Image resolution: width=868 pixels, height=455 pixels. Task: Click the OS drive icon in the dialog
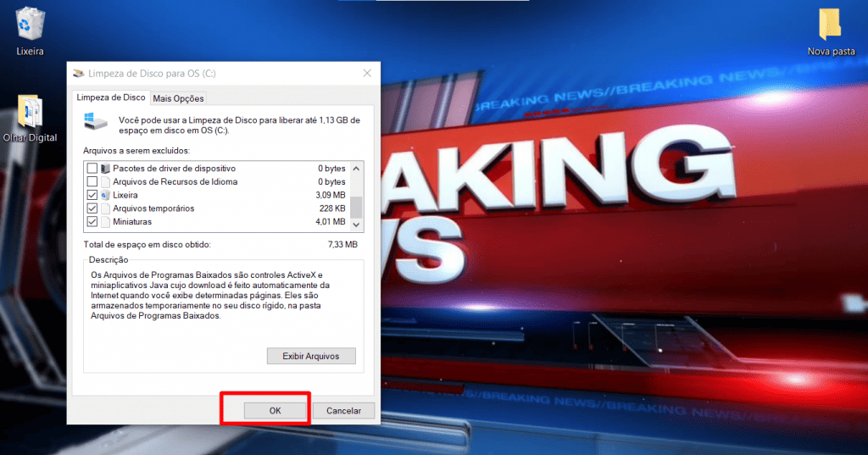[95, 121]
